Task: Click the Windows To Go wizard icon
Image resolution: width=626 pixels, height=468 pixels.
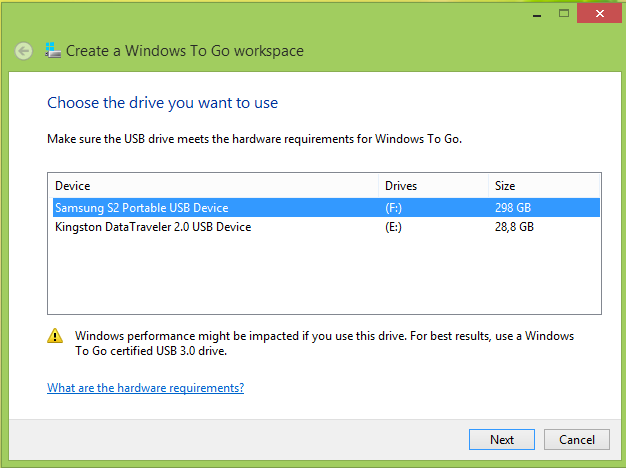Action: tap(53, 51)
